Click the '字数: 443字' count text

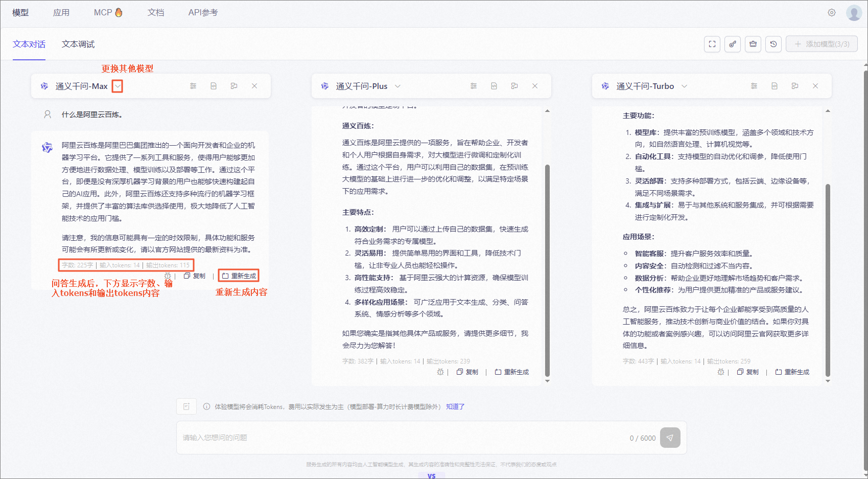(x=638, y=361)
